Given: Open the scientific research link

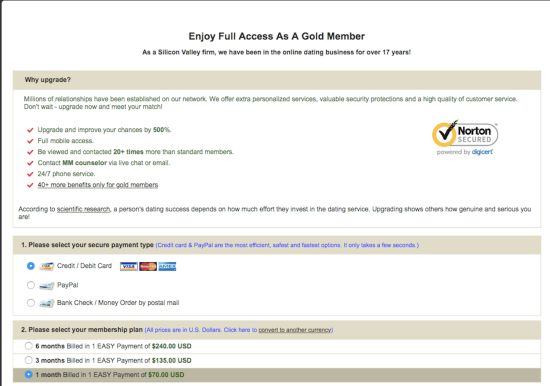Looking at the screenshot, I should (83, 209).
